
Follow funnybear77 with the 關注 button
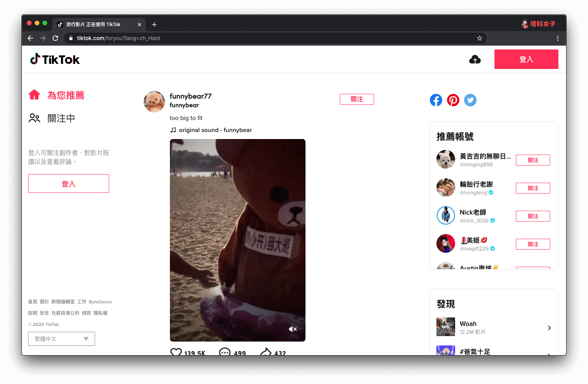tap(357, 99)
